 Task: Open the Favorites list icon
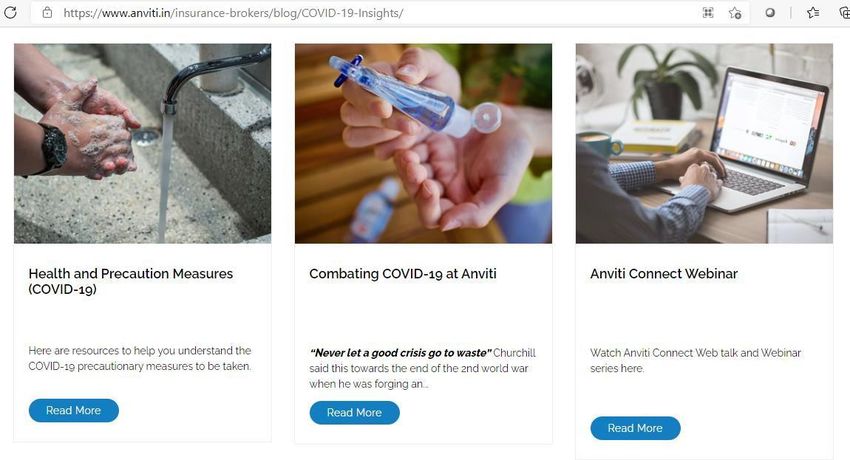[813, 12]
